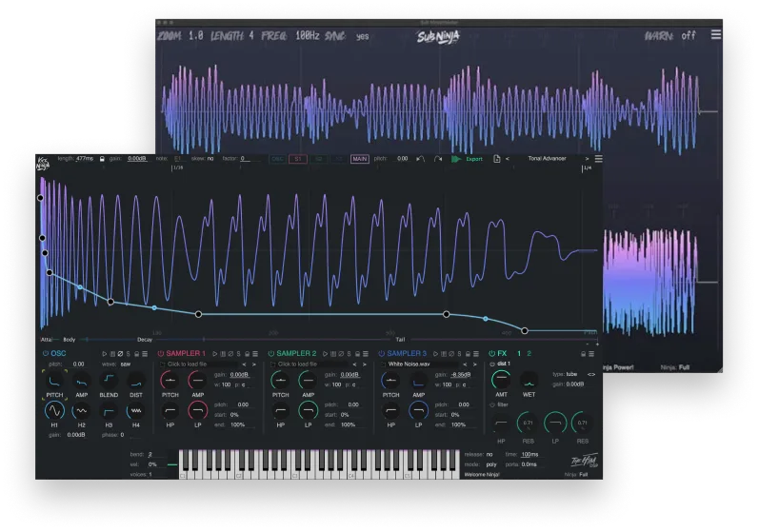Click the Kick Ninja logo icon
Image resolution: width=759 pixels, height=532 pixels.
tap(43, 164)
